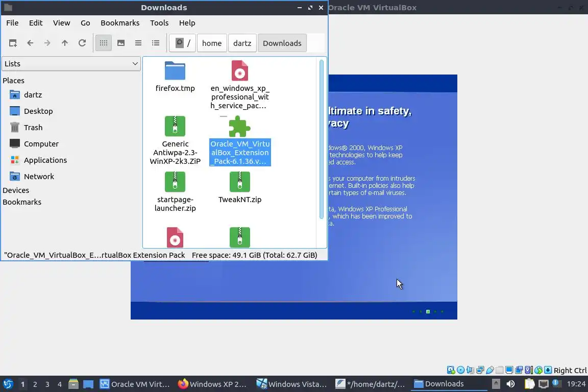Go up to the parent folder
Screen dimensions: 588x392
[x=64, y=43]
